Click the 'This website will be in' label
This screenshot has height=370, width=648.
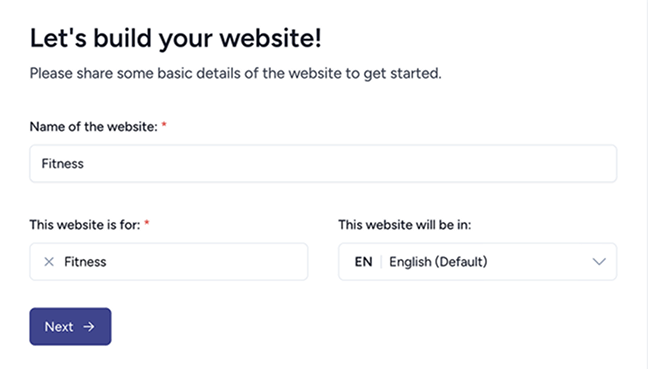tap(405, 224)
